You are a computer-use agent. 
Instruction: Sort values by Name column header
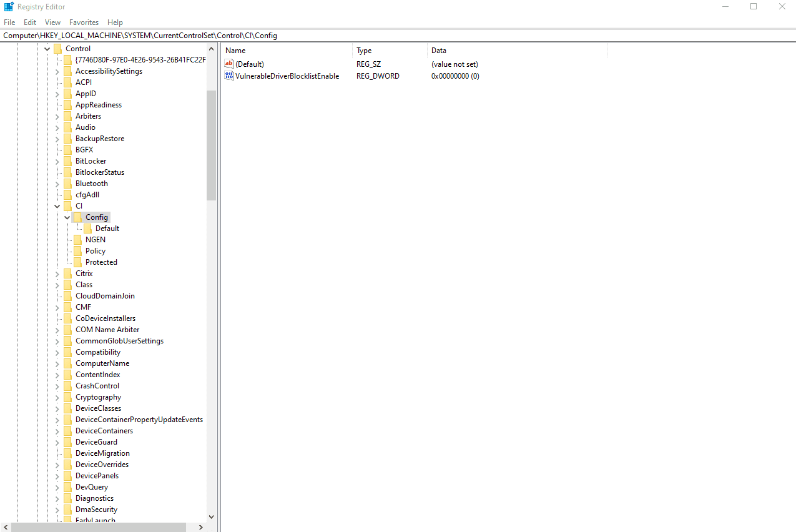[x=287, y=51]
